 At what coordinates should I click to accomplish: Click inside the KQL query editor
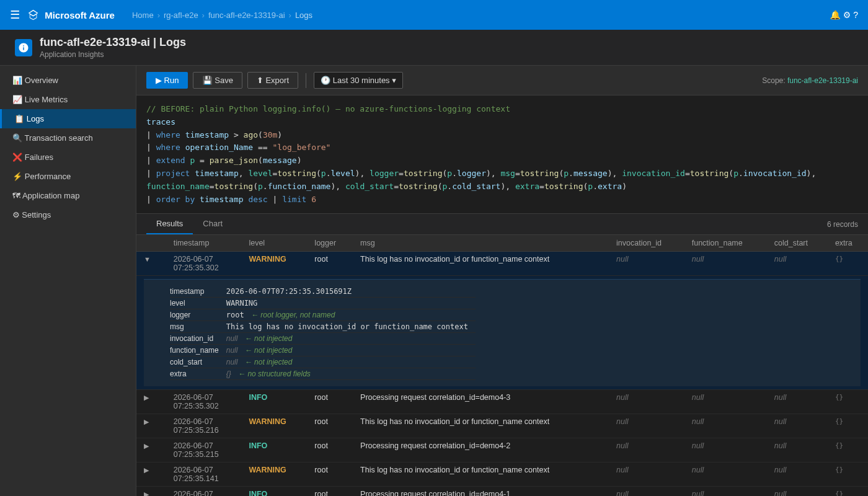tap(502, 154)
